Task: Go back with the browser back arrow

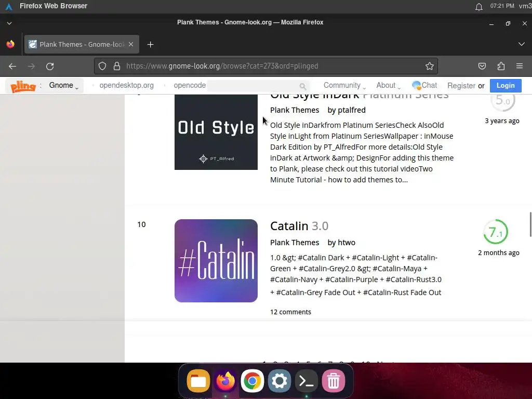Action: point(12,66)
